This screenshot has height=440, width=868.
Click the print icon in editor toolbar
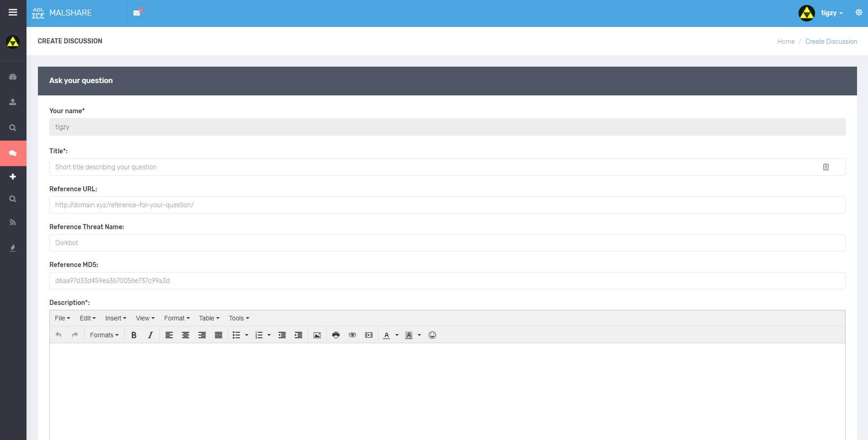[x=336, y=335]
